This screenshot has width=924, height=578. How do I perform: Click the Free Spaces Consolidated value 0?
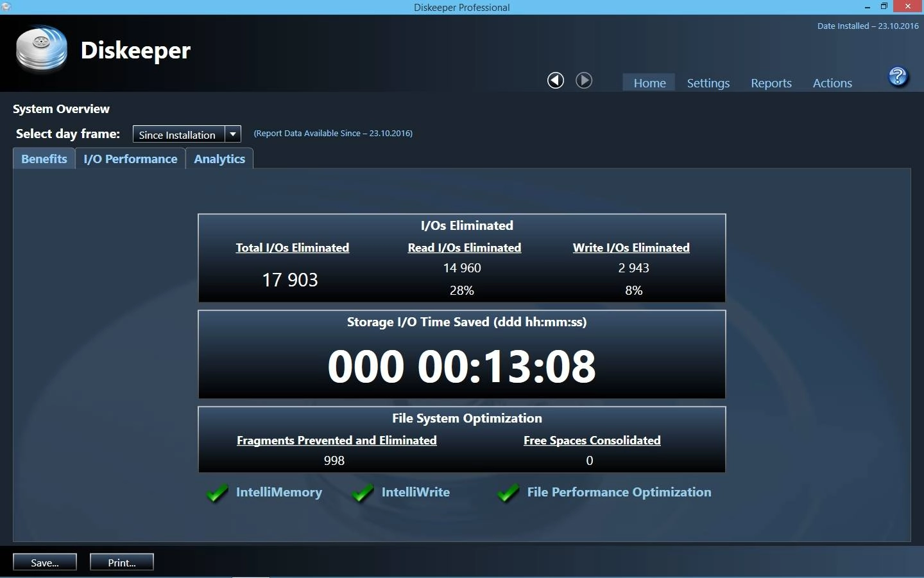pyautogui.click(x=590, y=460)
